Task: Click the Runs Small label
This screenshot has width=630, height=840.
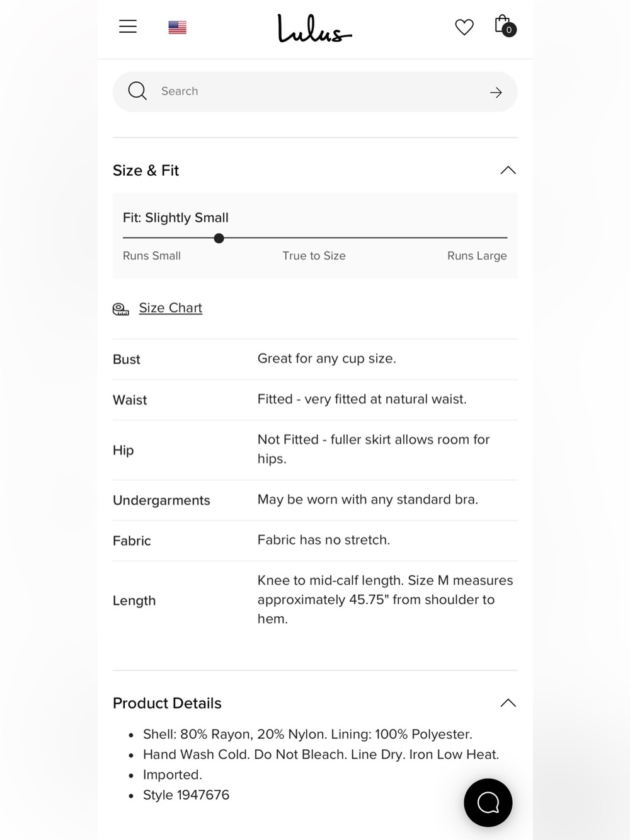Action: click(152, 256)
